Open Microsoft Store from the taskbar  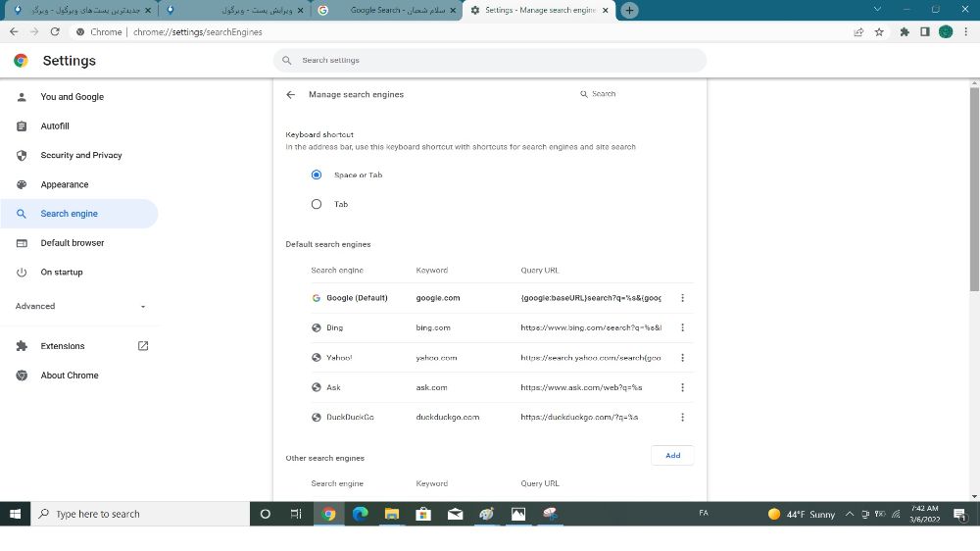[423, 514]
